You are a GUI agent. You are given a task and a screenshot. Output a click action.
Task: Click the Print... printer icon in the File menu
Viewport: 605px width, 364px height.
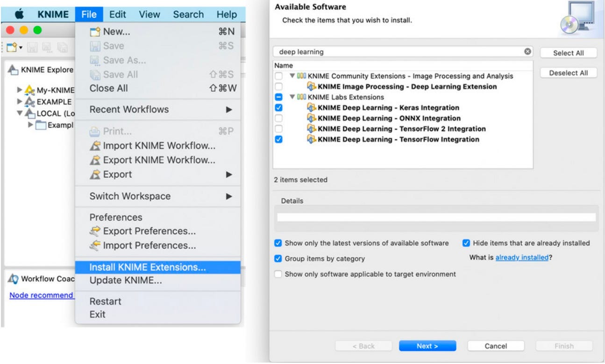pos(95,132)
